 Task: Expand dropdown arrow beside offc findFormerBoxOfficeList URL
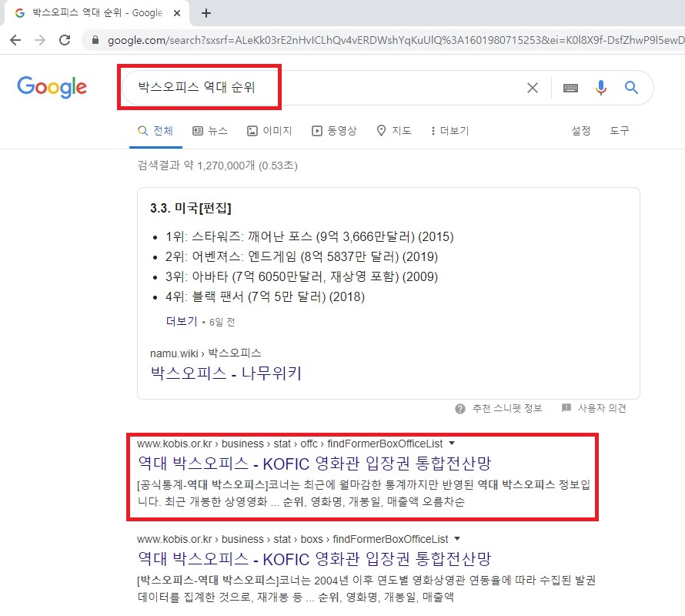pos(452,444)
